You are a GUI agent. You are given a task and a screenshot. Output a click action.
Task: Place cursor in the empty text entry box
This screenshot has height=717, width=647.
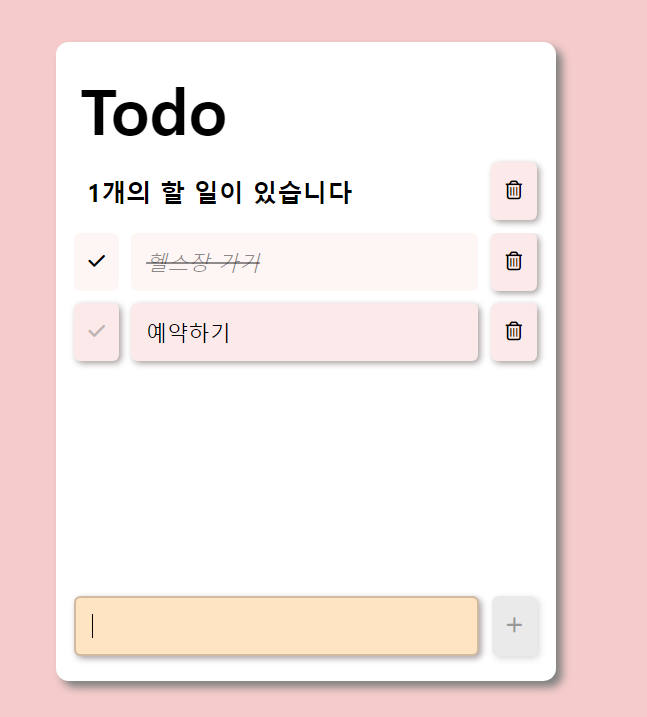276,626
